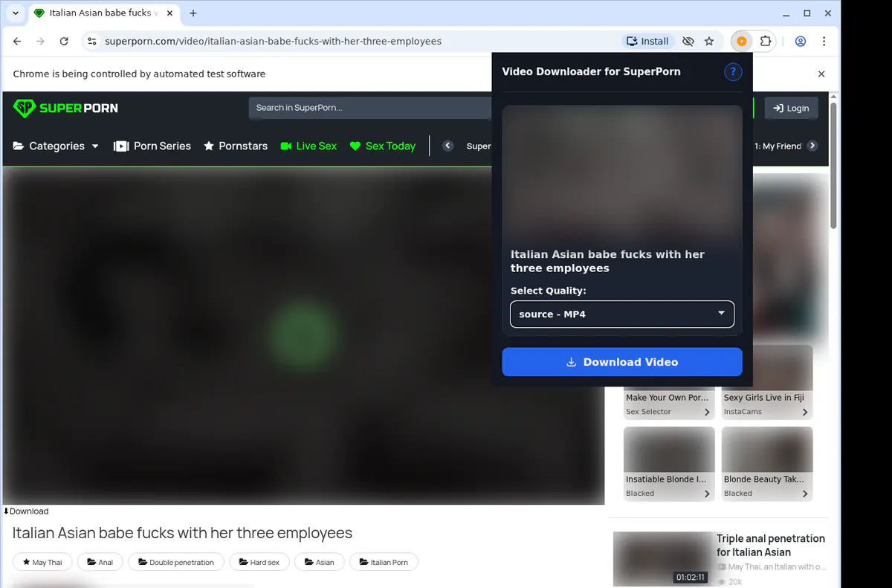Open the Select Quality dropdown showing source - MP4
Image resolution: width=892 pixels, height=588 pixels.
(x=622, y=314)
